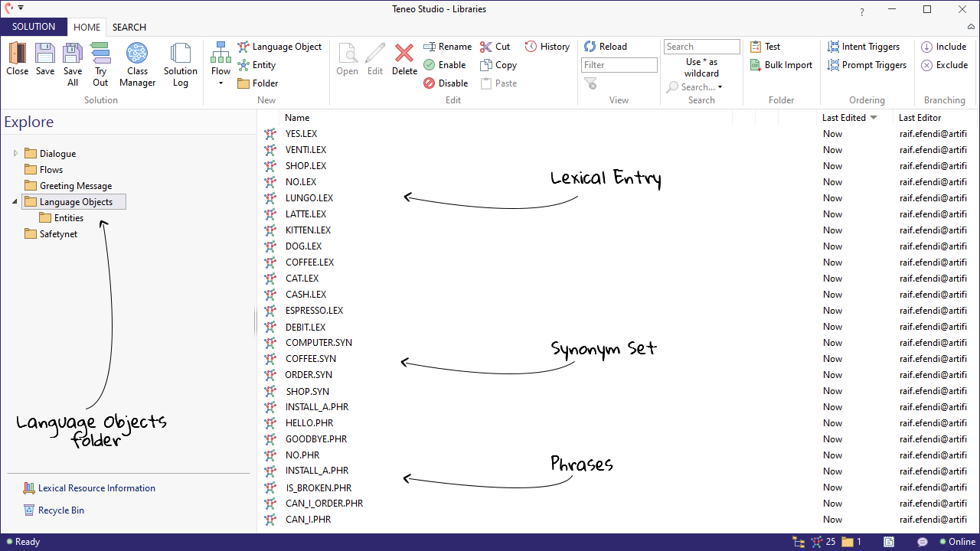Click the Search input field
The width and height of the screenshot is (980, 551).
pyautogui.click(x=702, y=47)
